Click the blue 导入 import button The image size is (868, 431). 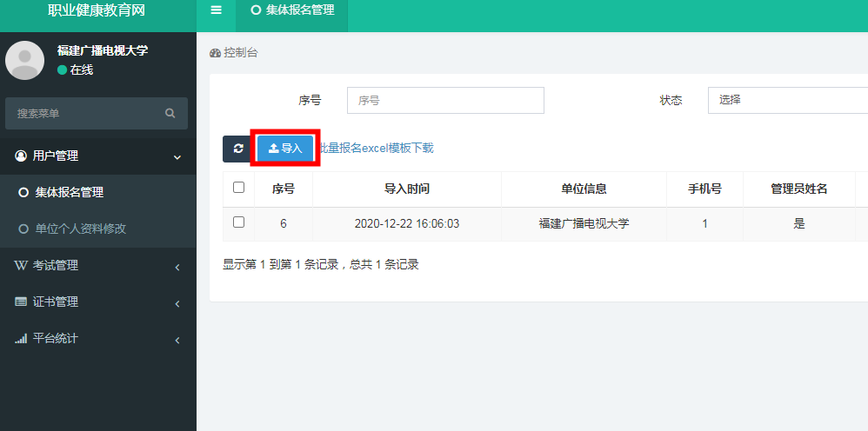[x=285, y=149]
